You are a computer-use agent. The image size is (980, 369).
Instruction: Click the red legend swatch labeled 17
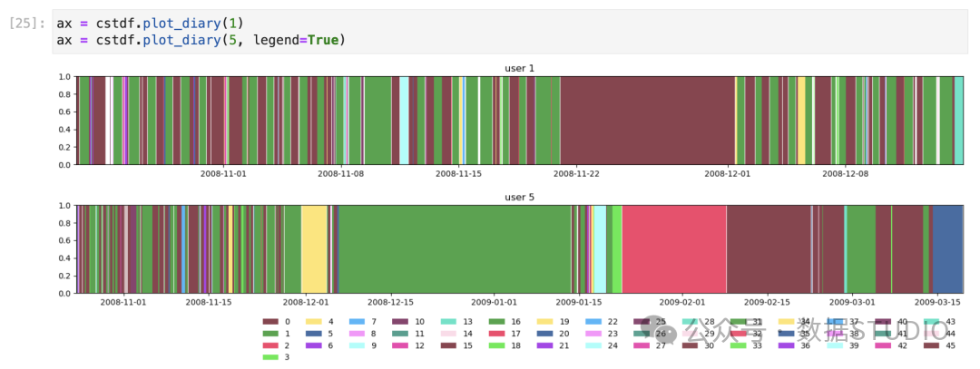tap(496, 334)
